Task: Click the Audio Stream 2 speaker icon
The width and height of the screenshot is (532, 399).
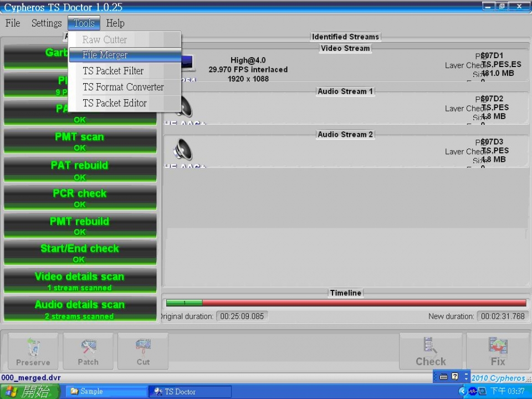Action: (183, 150)
